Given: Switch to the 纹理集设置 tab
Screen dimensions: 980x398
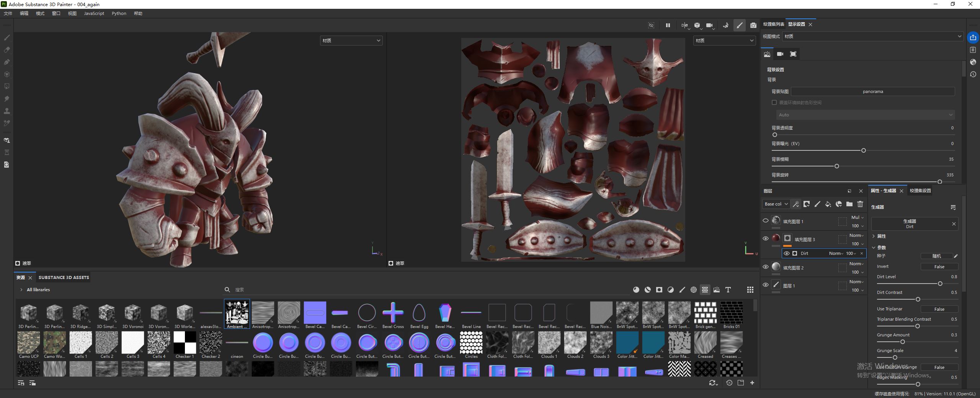Looking at the screenshot, I should [x=920, y=191].
